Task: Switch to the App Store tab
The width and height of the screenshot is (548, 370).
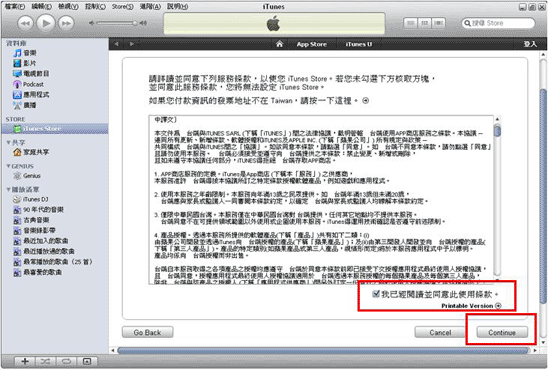Action: tap(311, 44)
